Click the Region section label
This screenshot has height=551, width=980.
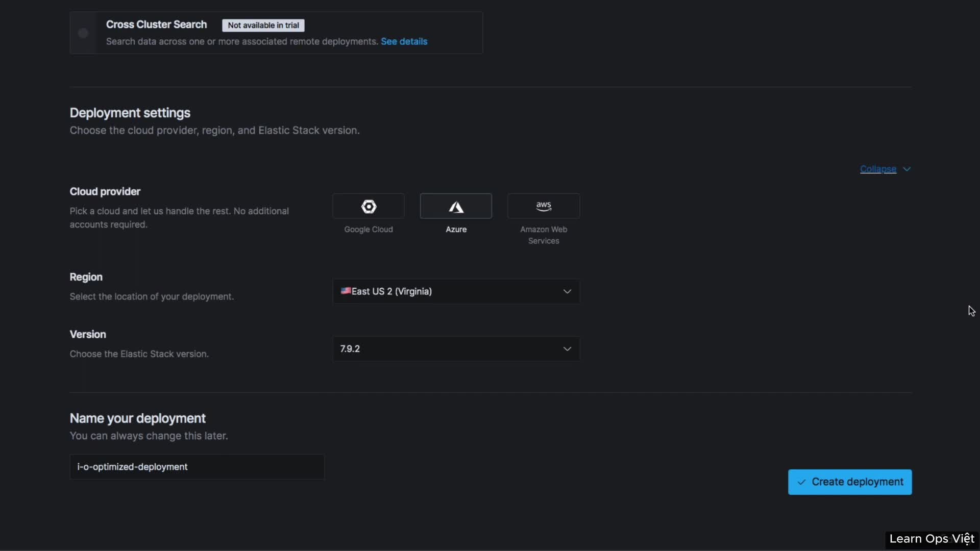(x=86, y=277)
